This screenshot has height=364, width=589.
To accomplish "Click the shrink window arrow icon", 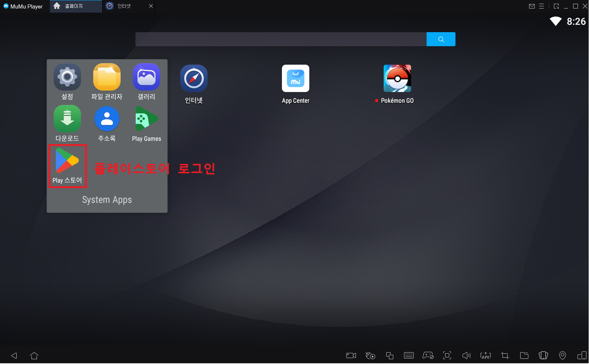I will click(556, 6).
